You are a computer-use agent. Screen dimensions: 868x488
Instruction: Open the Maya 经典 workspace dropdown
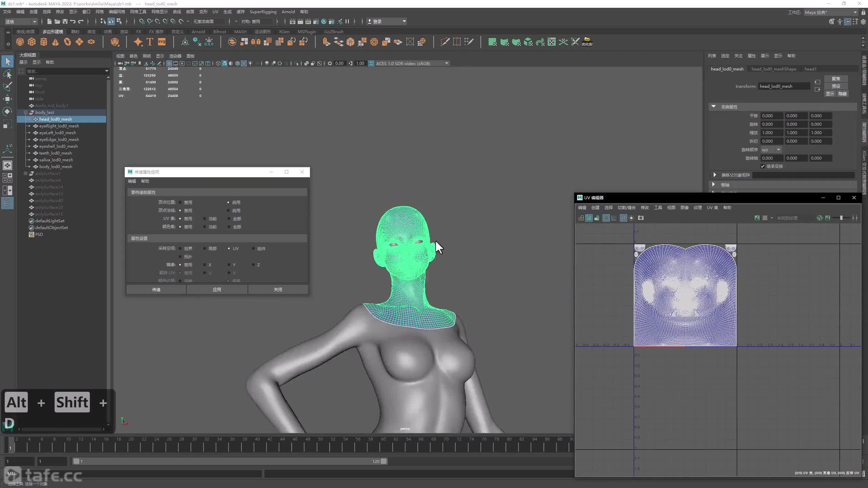pyautogui.click(x=831, y=13)
